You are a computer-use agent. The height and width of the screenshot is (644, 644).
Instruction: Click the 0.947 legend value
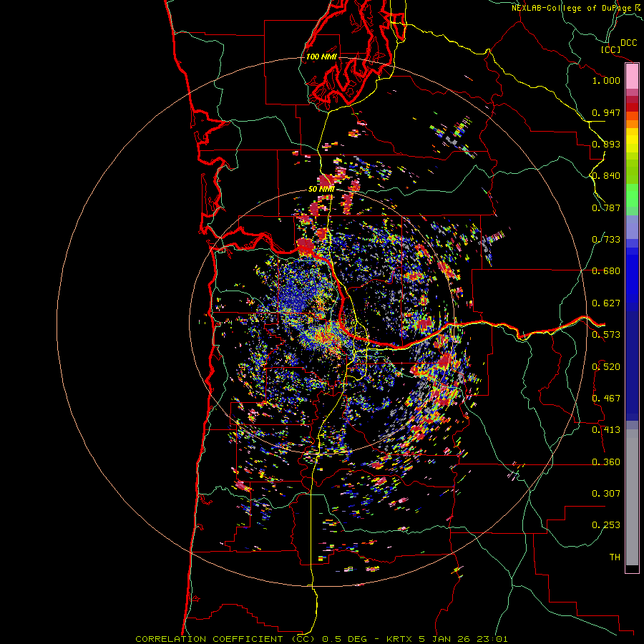click(606, 112)
